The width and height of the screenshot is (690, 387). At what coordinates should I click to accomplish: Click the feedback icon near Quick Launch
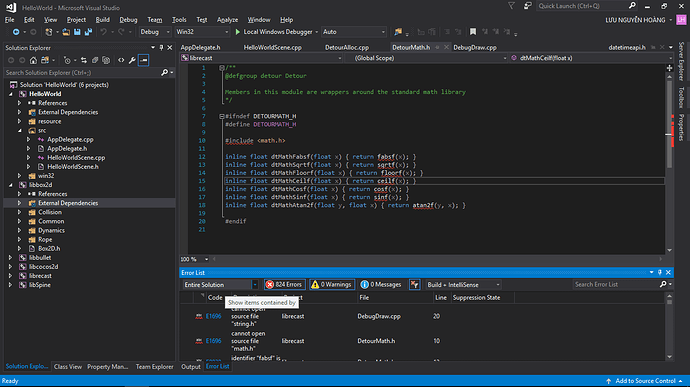(x=527, y=6)
